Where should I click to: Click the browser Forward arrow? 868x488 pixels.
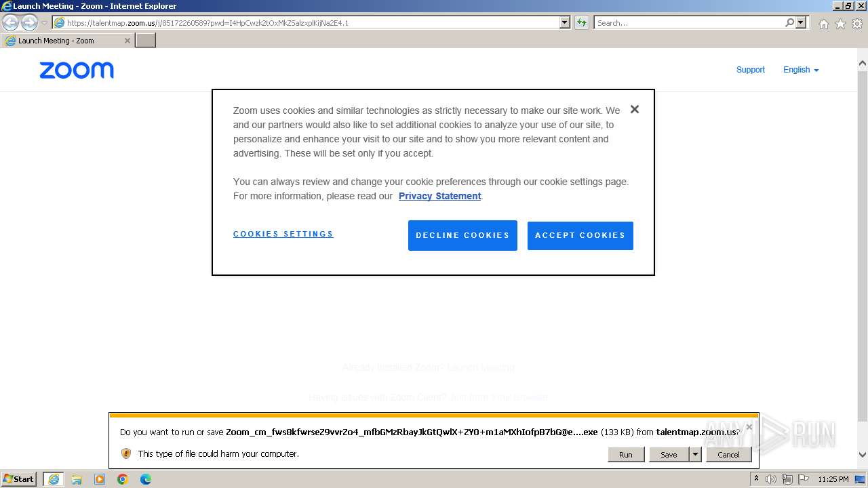pos(29,23)
